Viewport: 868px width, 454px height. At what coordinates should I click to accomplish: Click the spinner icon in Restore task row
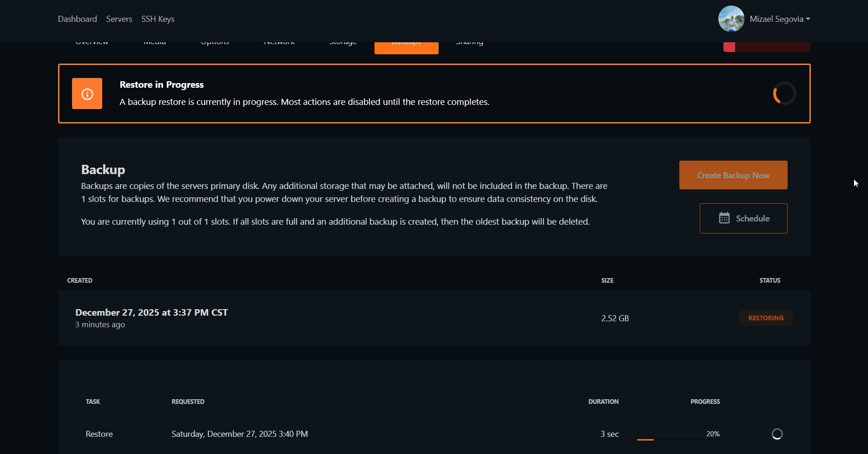coord(777,434)
